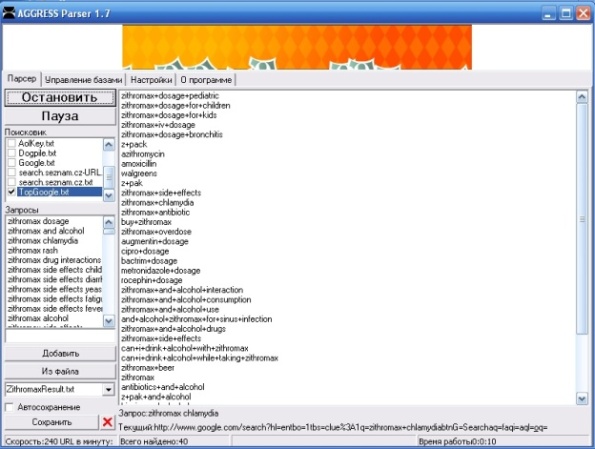
Task: Click the red X delete icon
Action: (107, 422)
